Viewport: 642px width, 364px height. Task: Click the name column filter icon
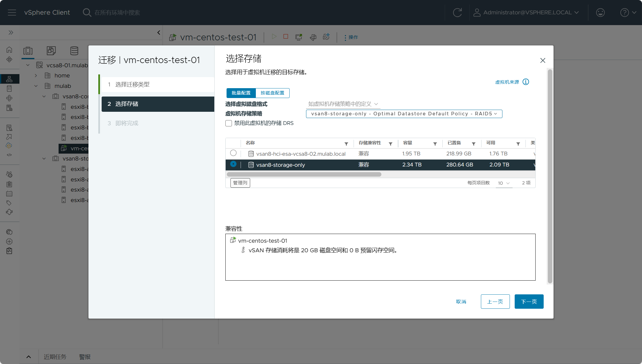pos(346,144)
